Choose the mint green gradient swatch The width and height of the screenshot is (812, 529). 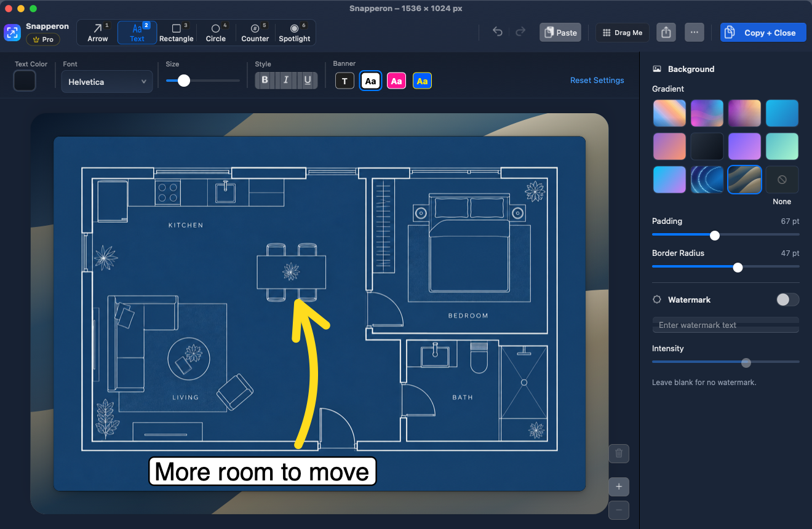click(782, 146)
